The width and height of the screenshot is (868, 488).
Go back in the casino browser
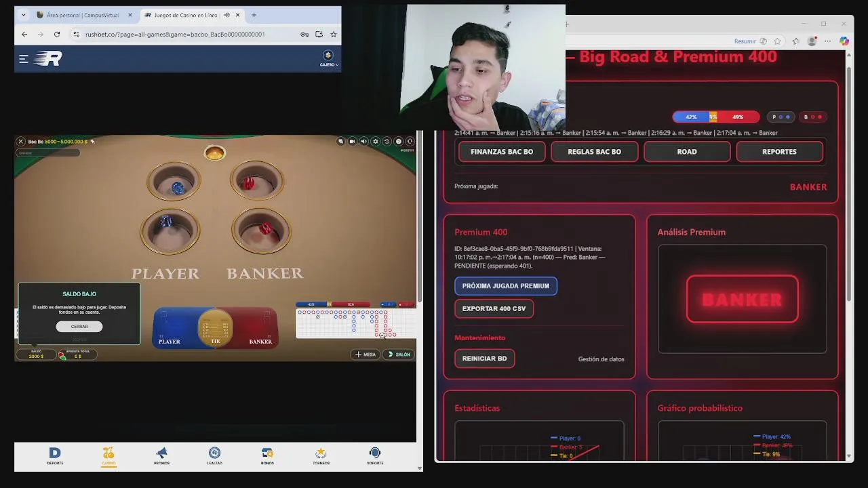point(24,34)
